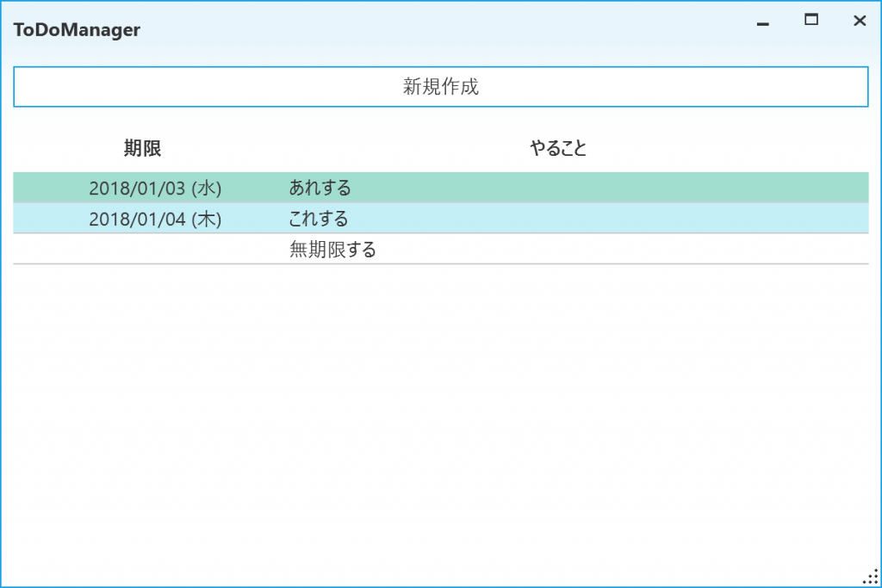Image resolution: width=882 pixels, height=588 pixels.
Task: Close the ToDoManager window
Action: 859,21
